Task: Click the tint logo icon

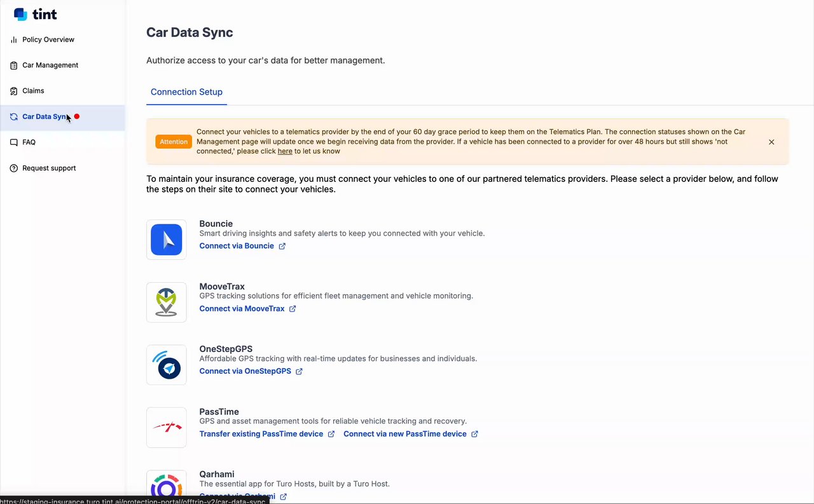Action: pyautogui.click(x=20, y=14)
